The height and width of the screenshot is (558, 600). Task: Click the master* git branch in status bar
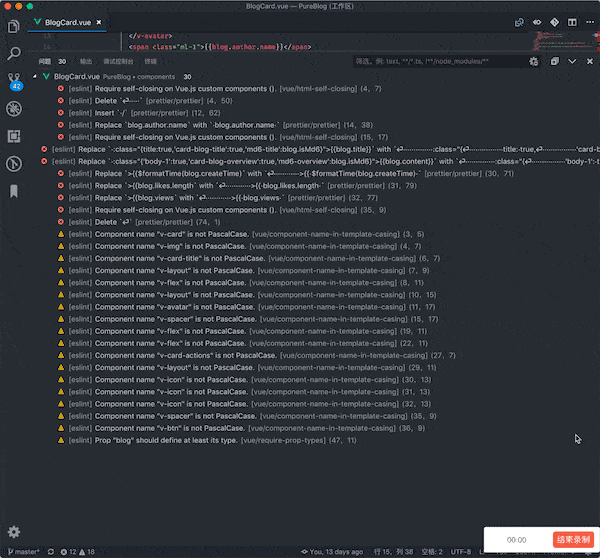pos(24,551)
